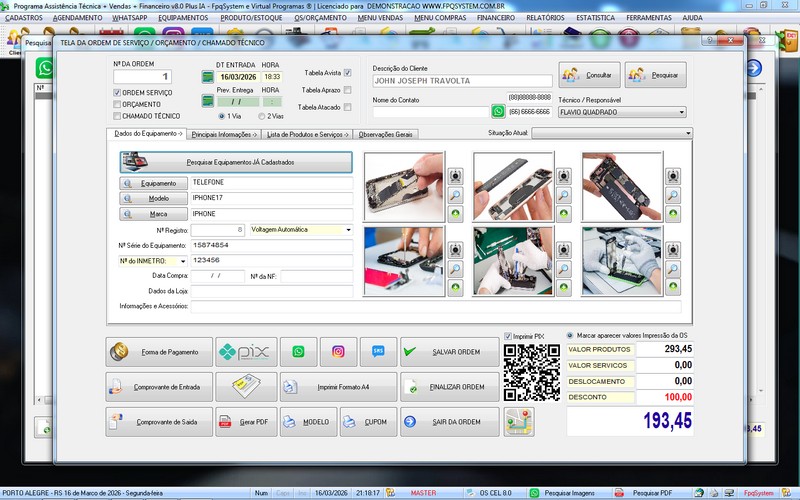Click the SMS message icon button

[x=377, y=352]
